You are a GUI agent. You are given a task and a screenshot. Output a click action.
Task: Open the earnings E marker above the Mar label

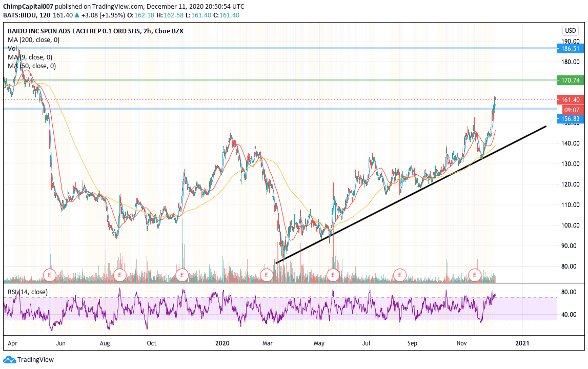267,275
